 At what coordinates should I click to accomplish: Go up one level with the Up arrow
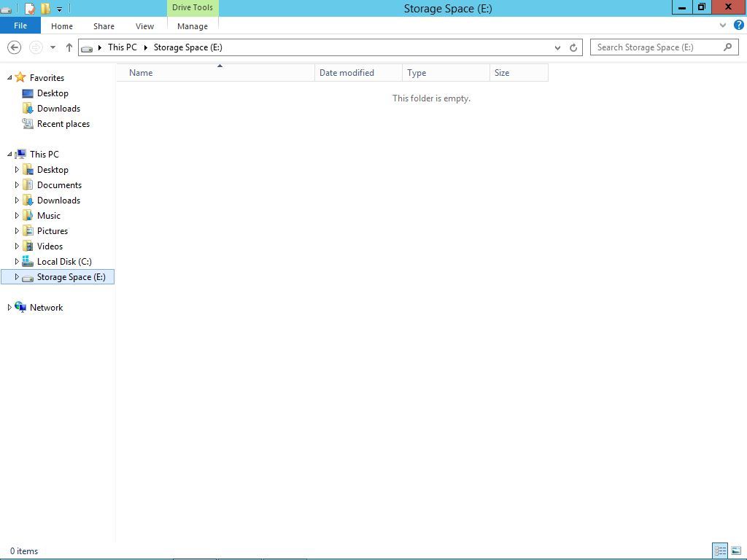pyautogui.click(x=69, y=47)
